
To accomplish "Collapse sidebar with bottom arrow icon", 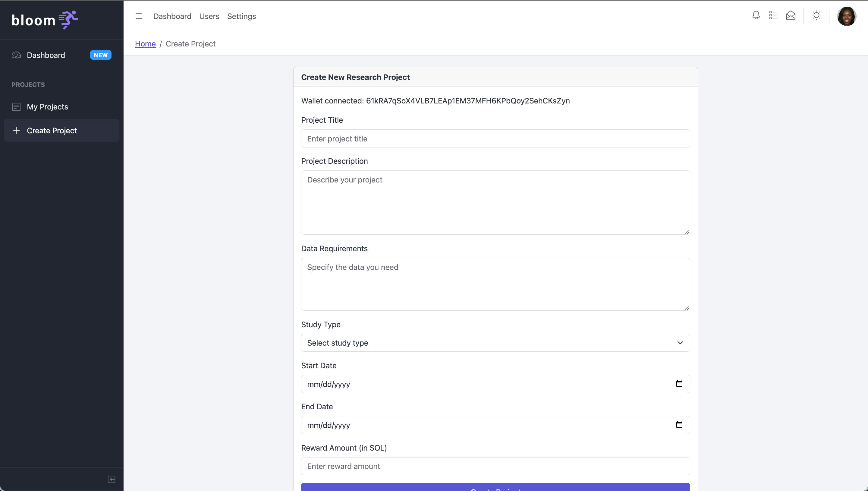I will pos(112,479).
